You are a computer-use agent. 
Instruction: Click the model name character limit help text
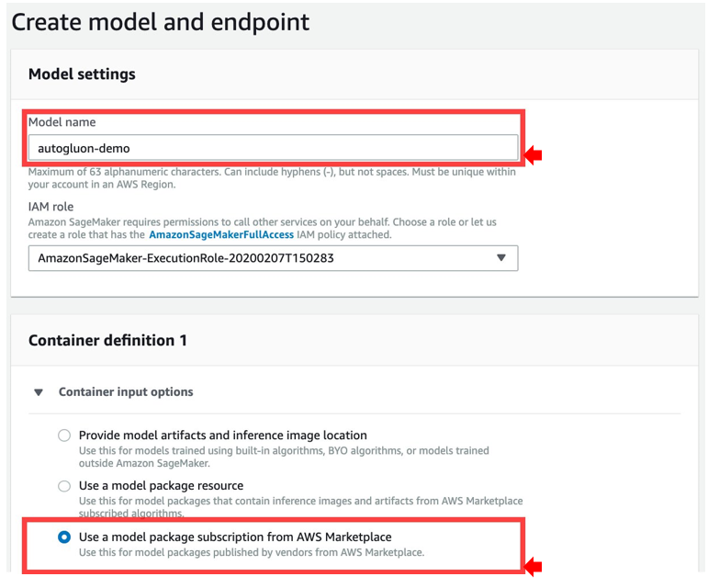click(x=272, y=178)
